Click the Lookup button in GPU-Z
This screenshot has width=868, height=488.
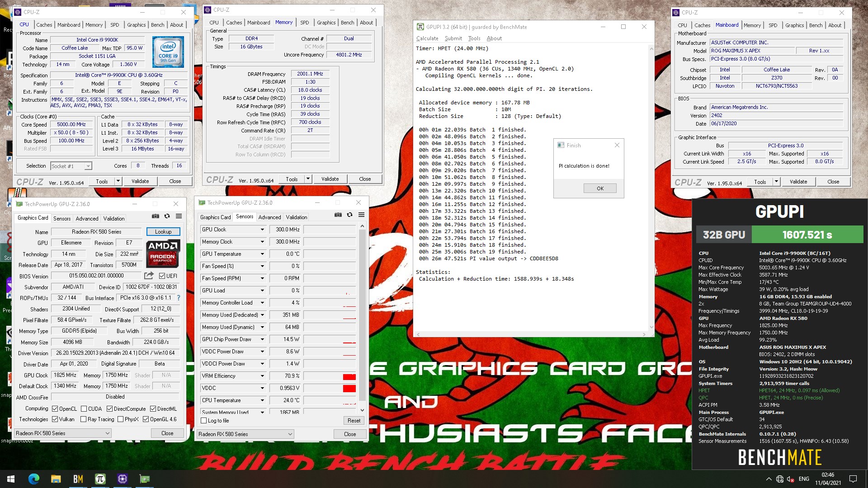163,232
